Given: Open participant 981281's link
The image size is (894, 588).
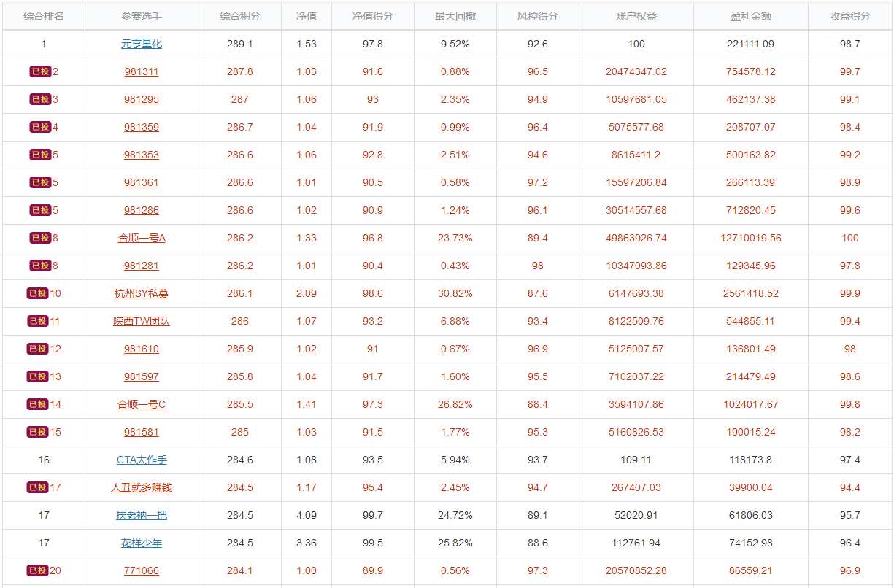Looking at the screenshot, I should point(142,266).
